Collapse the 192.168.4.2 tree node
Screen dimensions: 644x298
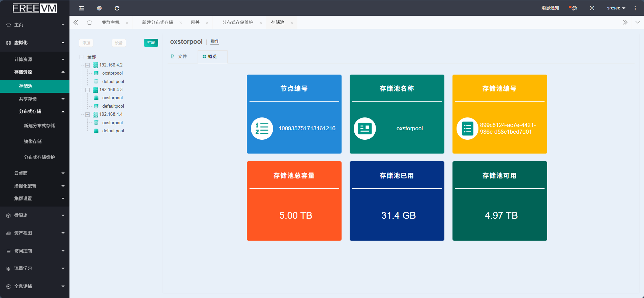click(87, 65)
